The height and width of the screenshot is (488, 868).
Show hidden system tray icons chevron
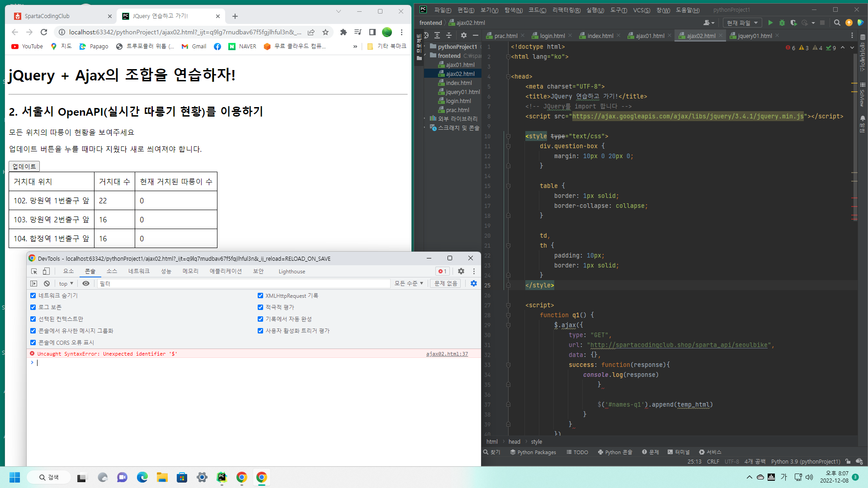pos(749,477)
